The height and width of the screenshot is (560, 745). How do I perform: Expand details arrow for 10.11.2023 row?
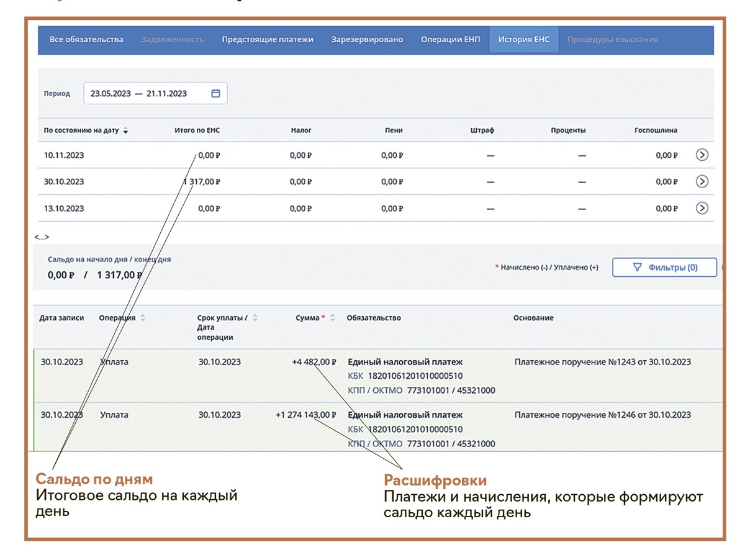pos(702,155)
